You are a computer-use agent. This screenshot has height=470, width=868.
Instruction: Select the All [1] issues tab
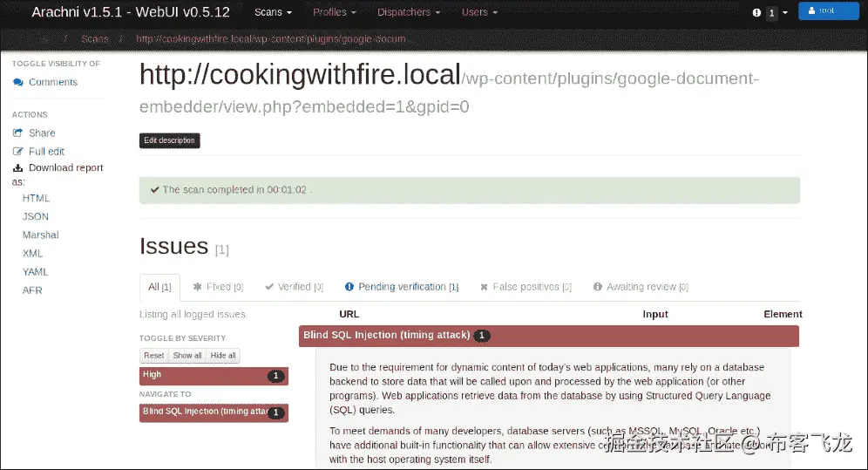tap(159, 287)
